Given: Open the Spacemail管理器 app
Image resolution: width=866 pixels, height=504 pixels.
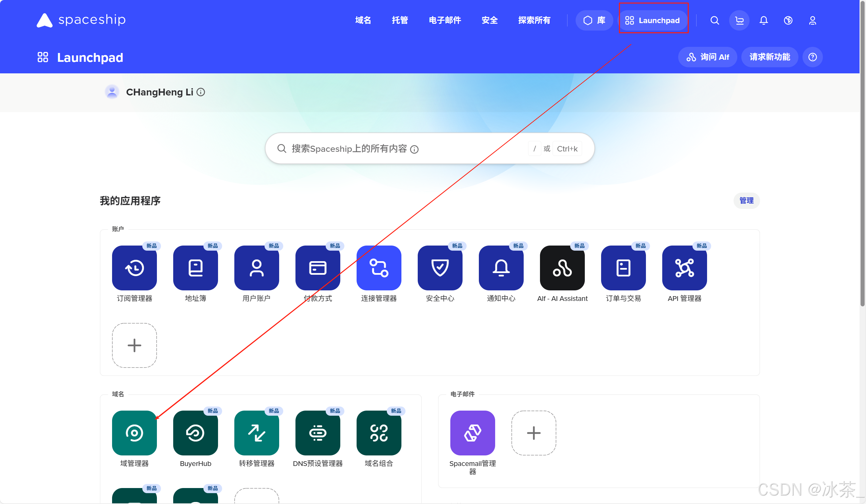Looking at the screenshot, I should [x=472, y=433].
